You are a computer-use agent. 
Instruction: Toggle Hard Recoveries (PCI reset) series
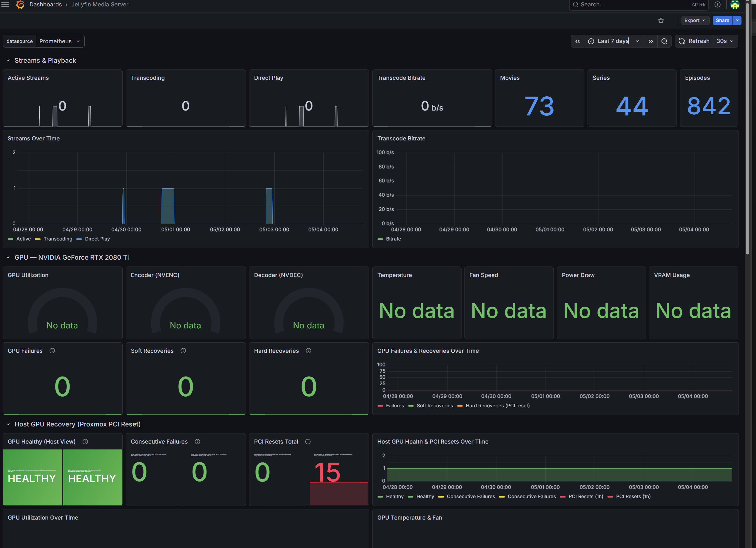pyautogui.click(x=497, y=406)
